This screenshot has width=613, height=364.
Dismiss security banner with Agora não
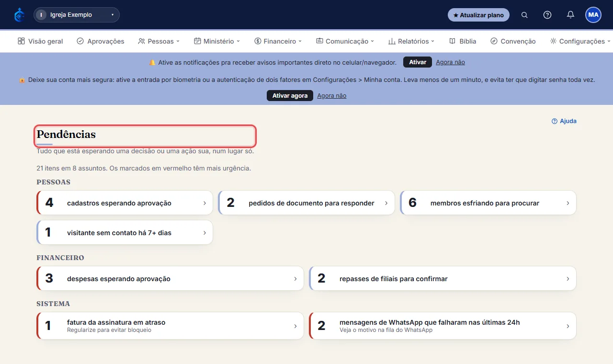pyautogui.click(x=331, y=96)
